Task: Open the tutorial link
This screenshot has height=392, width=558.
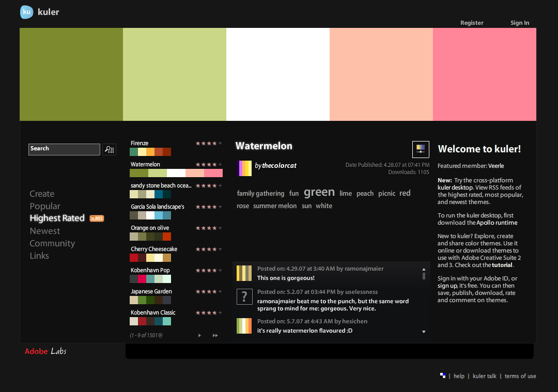Action: pos(502,265)
